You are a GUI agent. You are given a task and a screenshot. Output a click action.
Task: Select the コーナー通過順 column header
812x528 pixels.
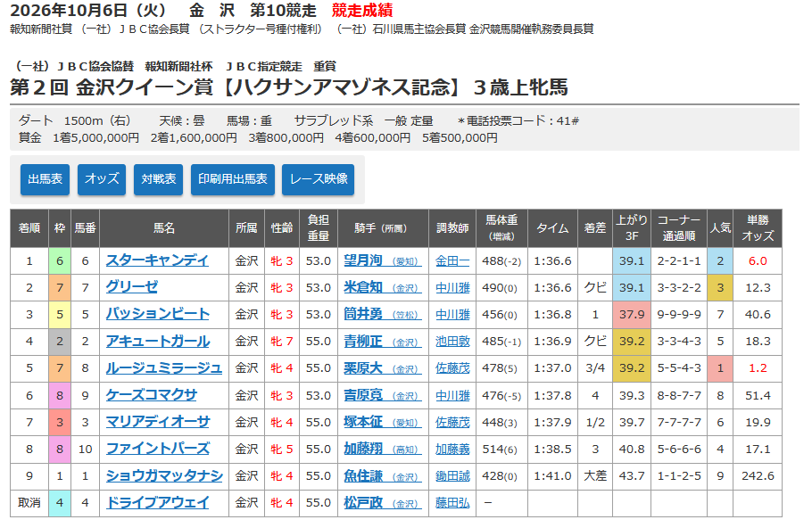click(x=679, y=228)
